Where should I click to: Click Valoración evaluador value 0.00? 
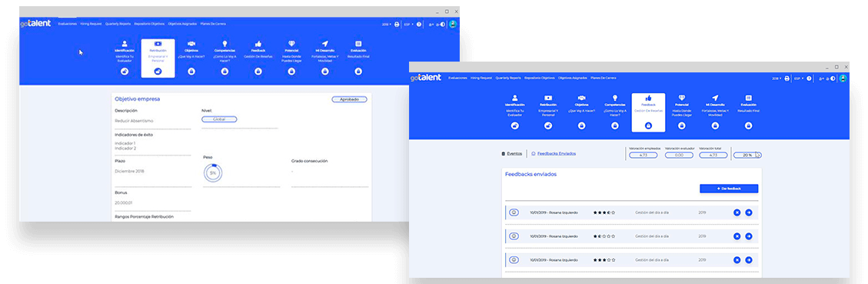678,155
